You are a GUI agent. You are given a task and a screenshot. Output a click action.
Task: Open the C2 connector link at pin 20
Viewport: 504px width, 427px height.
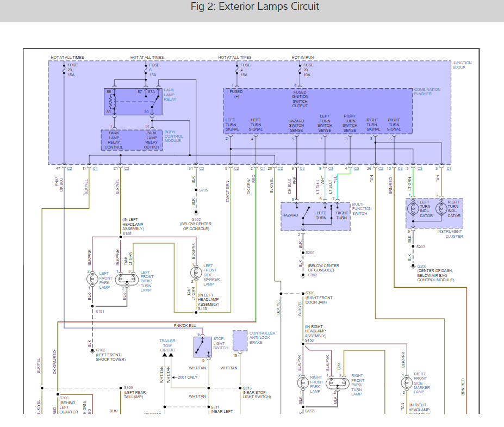[281, 169]
